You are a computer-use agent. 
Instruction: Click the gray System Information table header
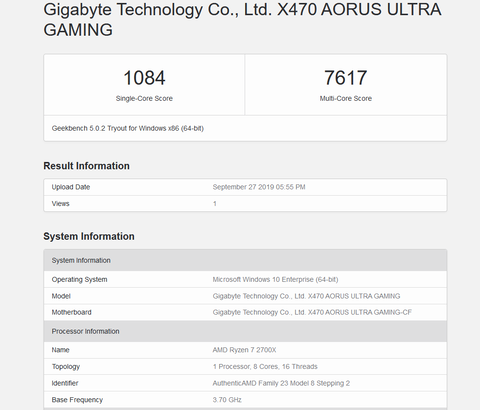coord(245,260)
